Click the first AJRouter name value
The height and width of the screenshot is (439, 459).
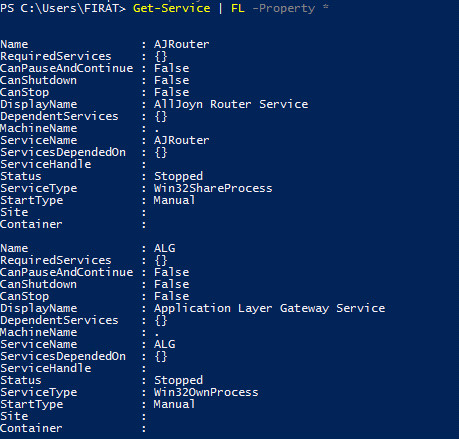[182, 44]
